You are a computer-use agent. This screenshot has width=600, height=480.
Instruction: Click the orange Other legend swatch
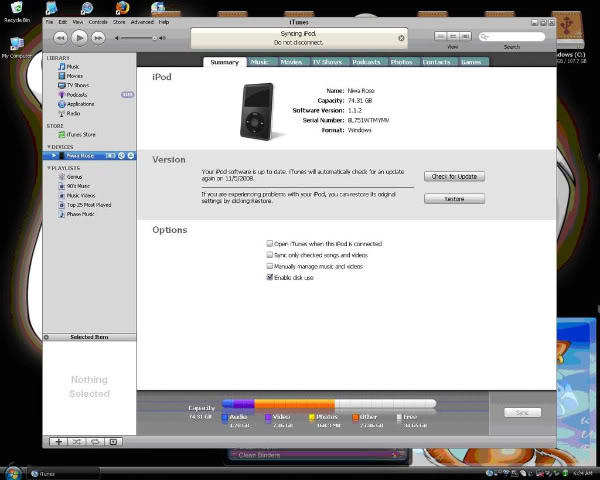(x=355, y=417)
